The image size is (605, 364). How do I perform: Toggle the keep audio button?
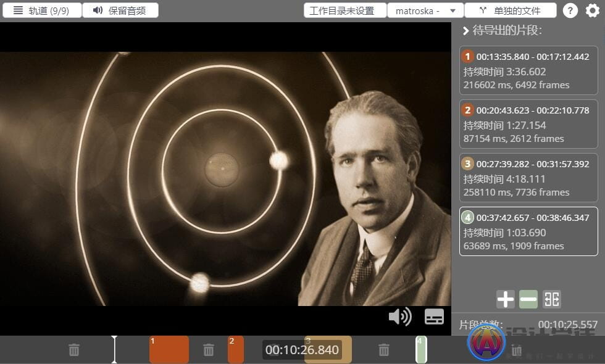coord(120,10)
